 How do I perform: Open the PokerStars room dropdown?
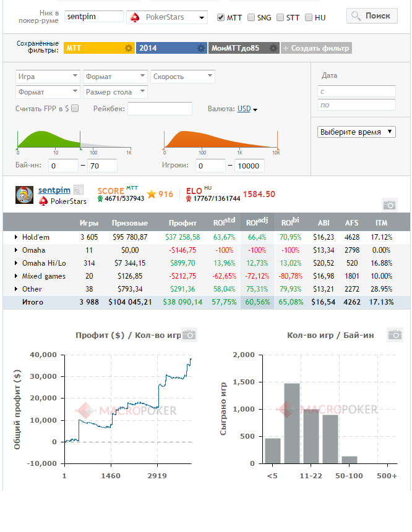pyautogui.click(x=167, y=17)
